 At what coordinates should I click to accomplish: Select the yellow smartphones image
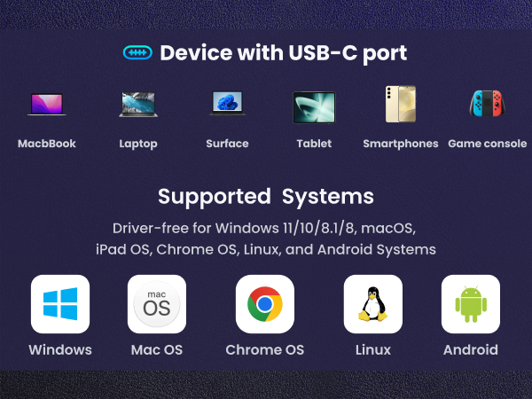point(401,104)
